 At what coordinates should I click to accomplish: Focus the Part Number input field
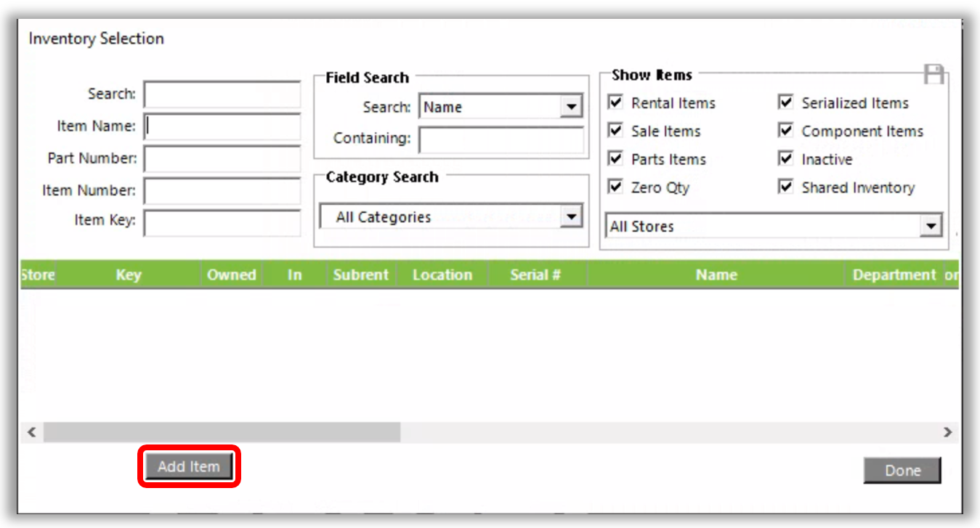(x=222, y=158)
